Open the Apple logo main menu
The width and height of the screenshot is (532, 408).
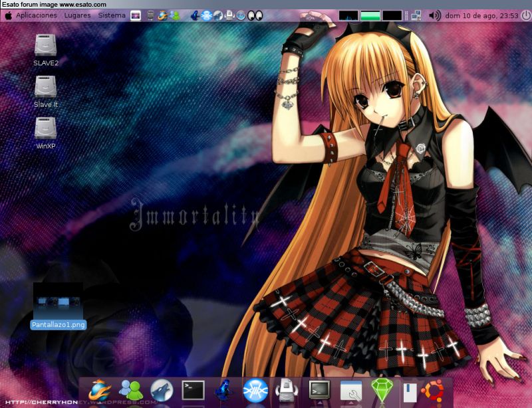pos(9,15)
